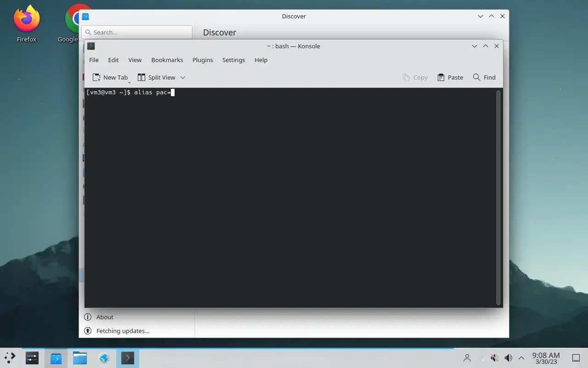588x368 pixels.
Task: Minimize the Discover window
Action: [481, 16]
